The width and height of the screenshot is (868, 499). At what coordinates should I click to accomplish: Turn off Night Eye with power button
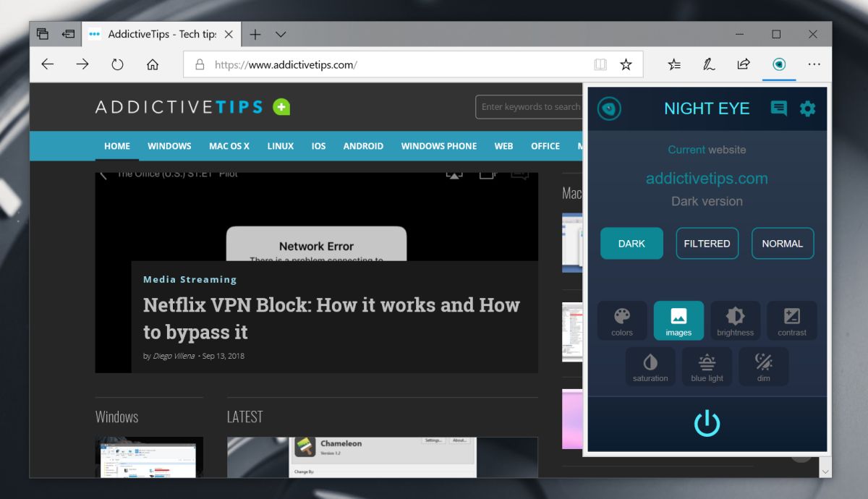coord(707,423)
